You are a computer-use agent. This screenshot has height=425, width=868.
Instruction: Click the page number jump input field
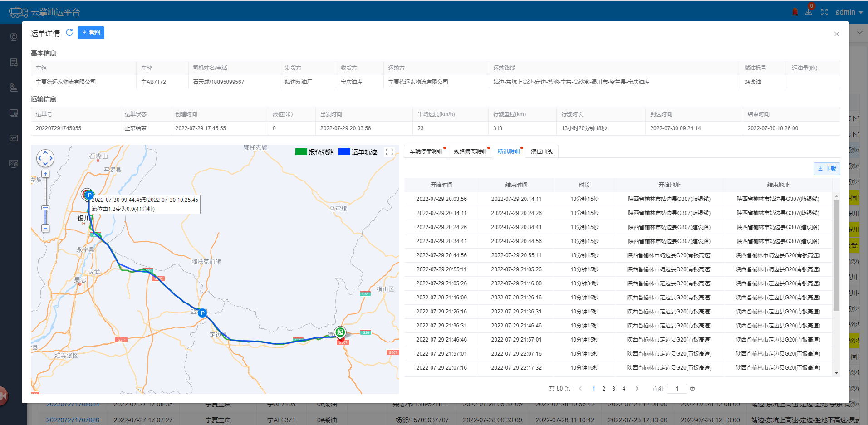pos(677,389)
